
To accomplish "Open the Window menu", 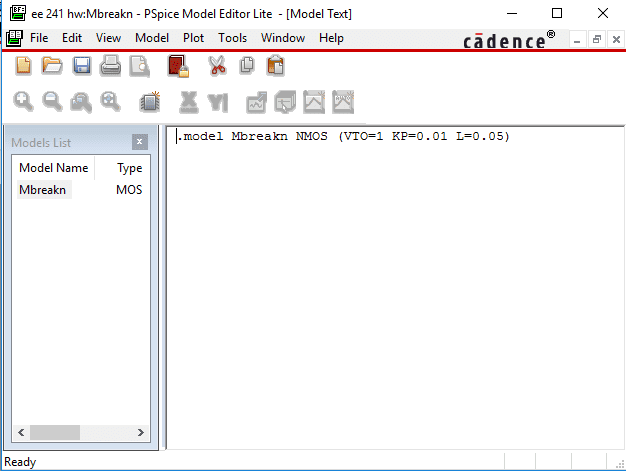I will click(283, 38).
